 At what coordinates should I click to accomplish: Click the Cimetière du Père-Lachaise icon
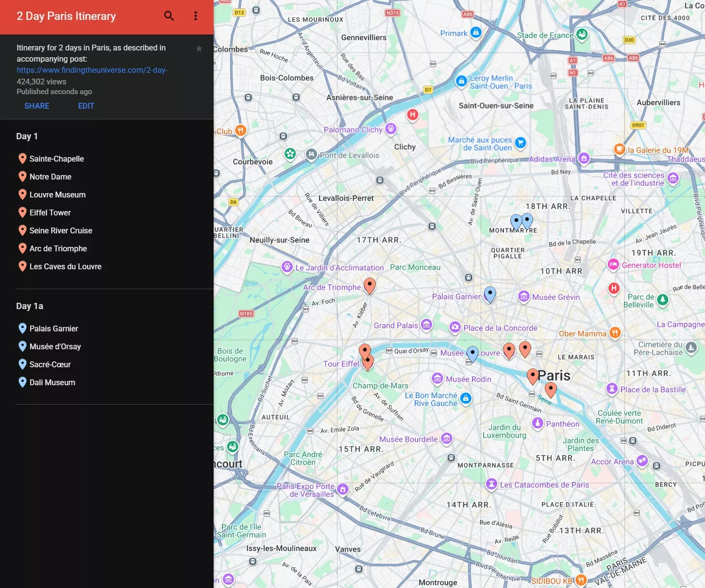point(691,347)
